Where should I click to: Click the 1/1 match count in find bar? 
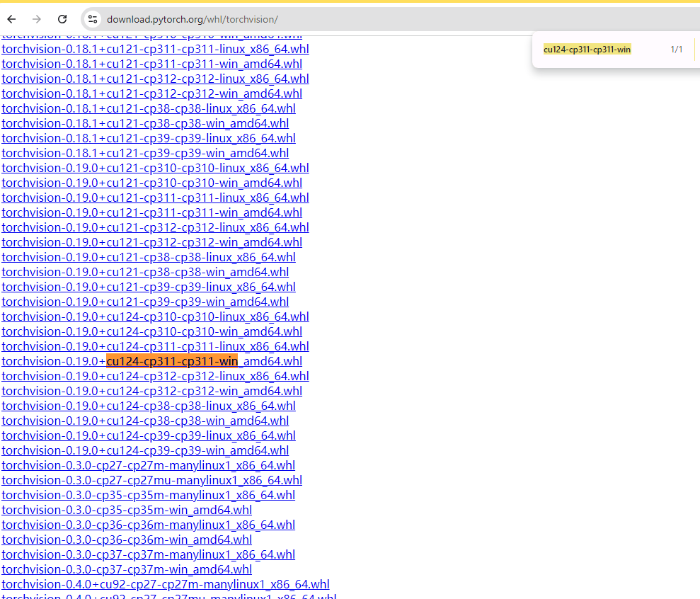[x=677, y=50]
